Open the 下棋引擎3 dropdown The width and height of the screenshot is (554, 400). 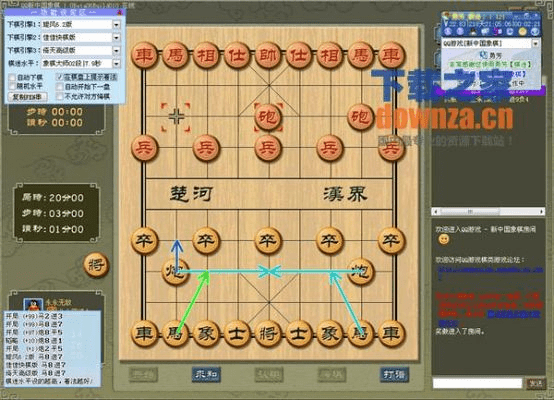tap(116, 51)
